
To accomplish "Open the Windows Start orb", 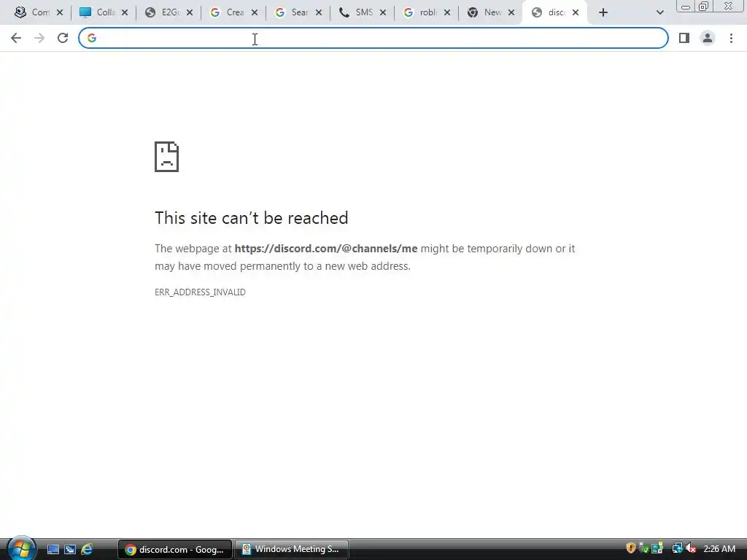I will click(21, 548).
